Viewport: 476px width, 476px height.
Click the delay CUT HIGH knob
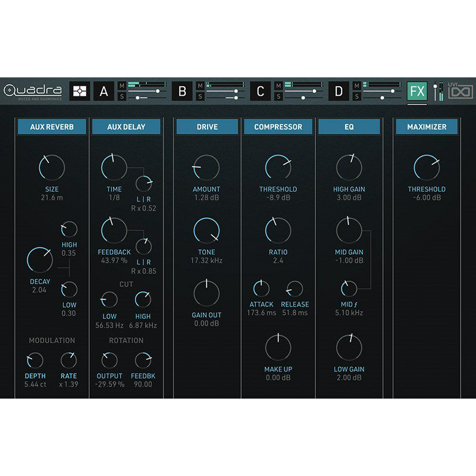pyautogui.click(x=143, y=300)
